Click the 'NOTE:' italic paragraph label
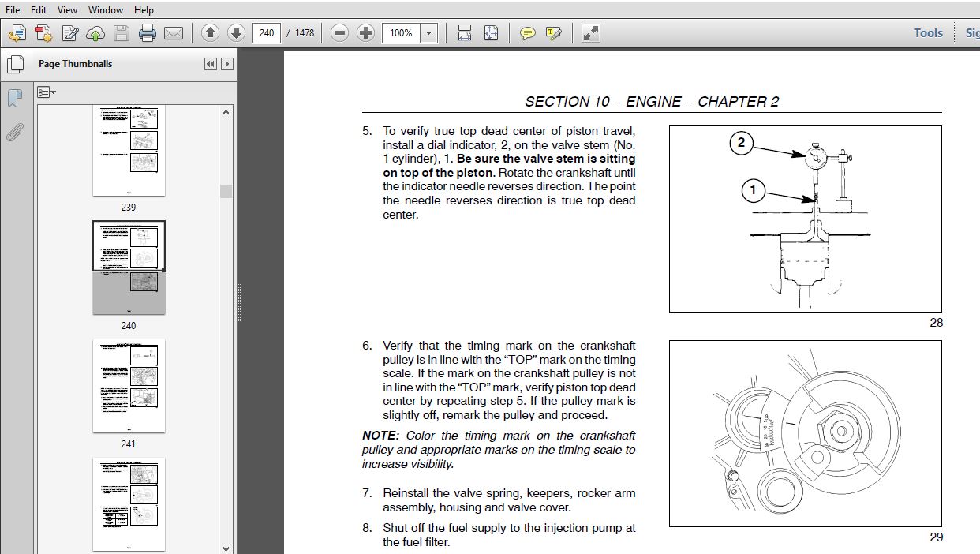Screen dimensions: 980x554 (381, 436)
